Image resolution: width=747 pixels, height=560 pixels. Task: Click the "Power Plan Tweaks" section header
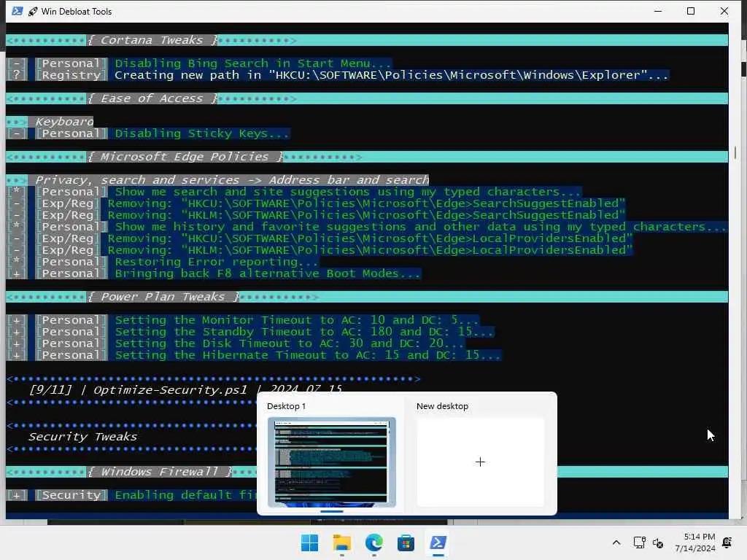coord(163,297)
